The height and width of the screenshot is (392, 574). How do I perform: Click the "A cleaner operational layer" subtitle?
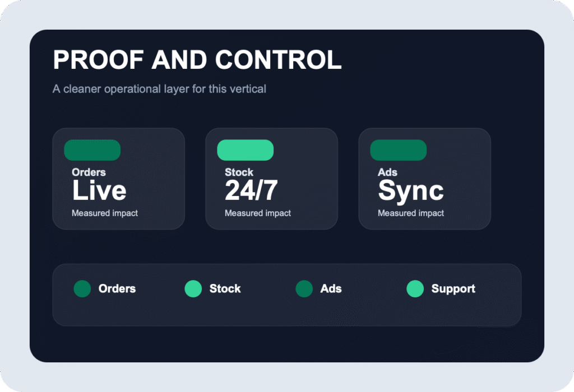pyautogui.click(x=159, y=89)
